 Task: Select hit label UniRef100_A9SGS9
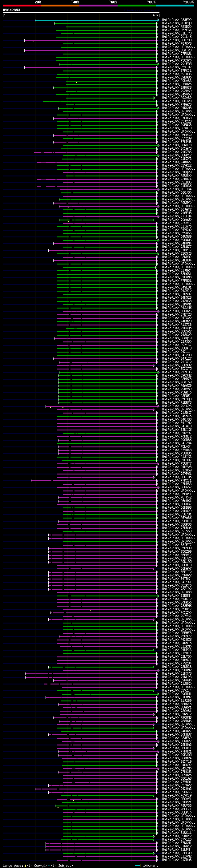coord(177,98)
